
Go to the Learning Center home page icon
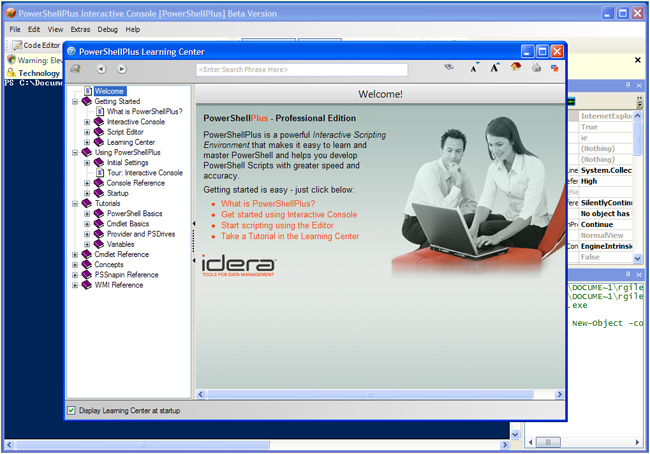[x=516, y=67]
